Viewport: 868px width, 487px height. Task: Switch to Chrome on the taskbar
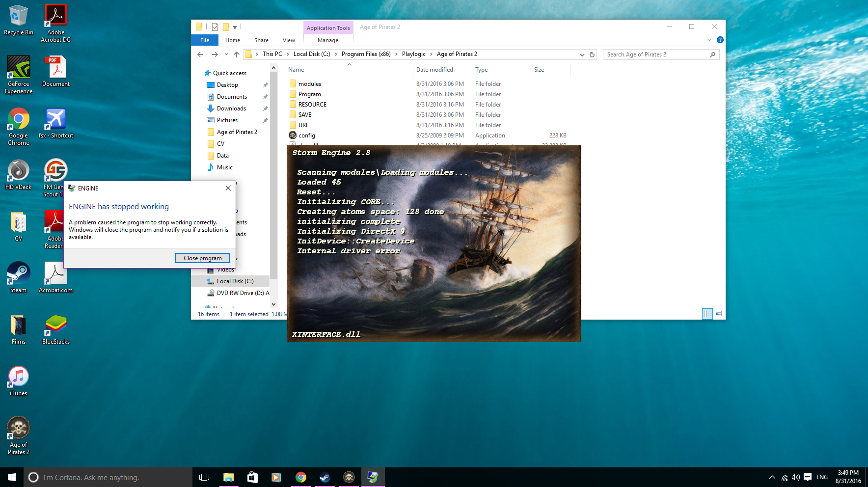301,477
